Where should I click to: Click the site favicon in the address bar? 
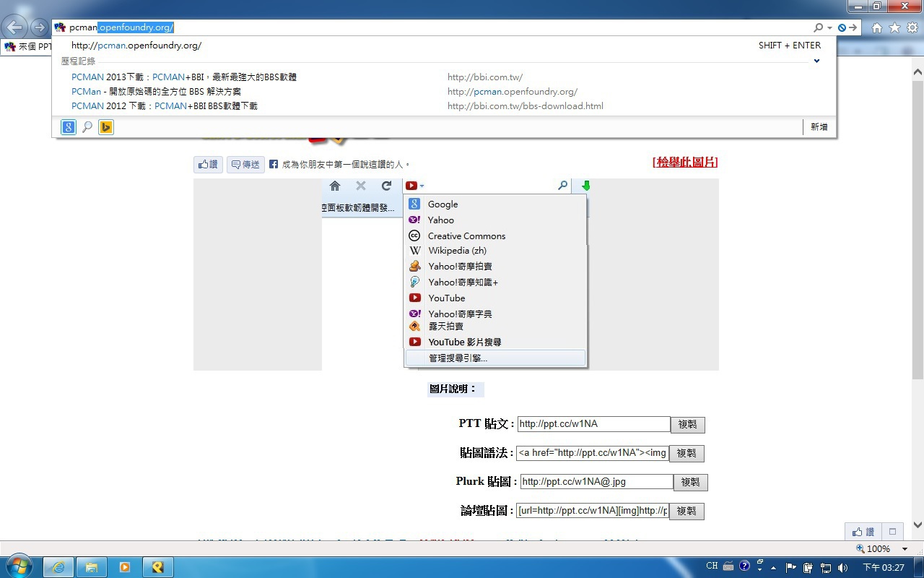[x=60, y=27]
